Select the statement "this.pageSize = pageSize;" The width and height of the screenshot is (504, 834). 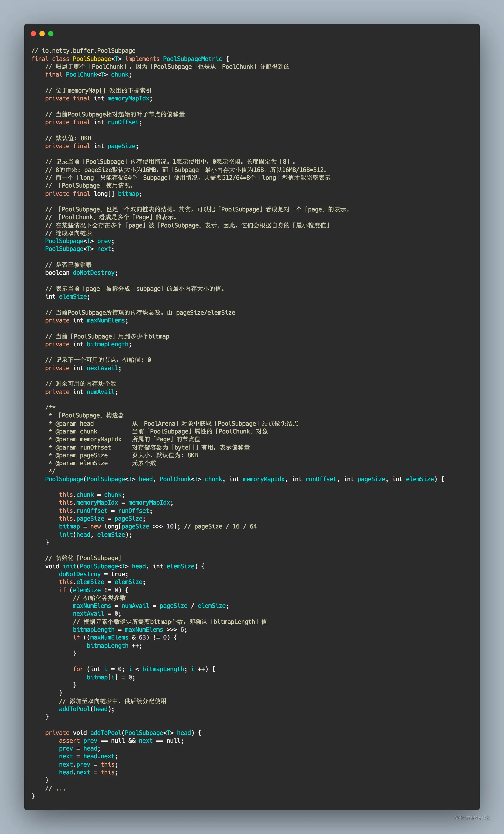coord(102,518)
